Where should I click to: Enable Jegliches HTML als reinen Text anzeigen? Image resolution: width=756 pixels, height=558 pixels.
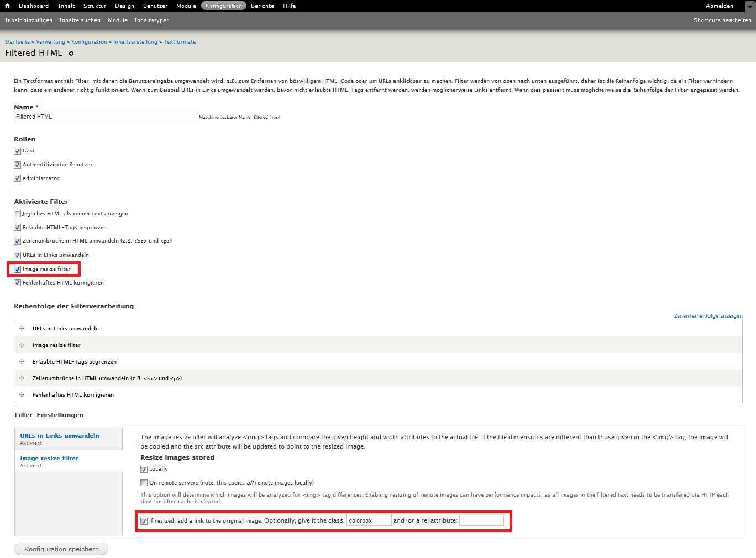click(x=18, y=214)
